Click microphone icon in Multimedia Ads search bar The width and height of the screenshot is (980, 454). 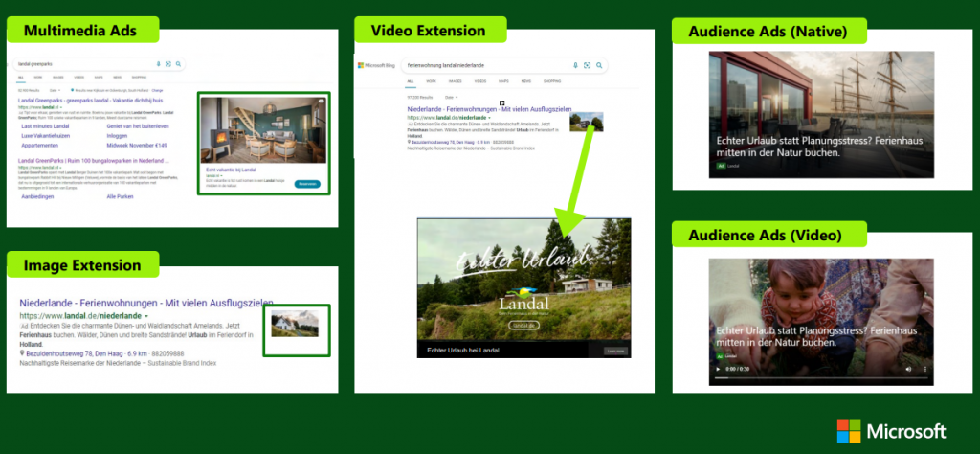[x=159, y=64]
